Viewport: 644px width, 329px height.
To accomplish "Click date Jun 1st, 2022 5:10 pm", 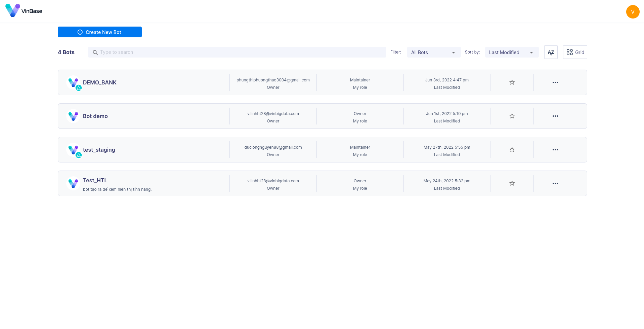I will (447, 114).
